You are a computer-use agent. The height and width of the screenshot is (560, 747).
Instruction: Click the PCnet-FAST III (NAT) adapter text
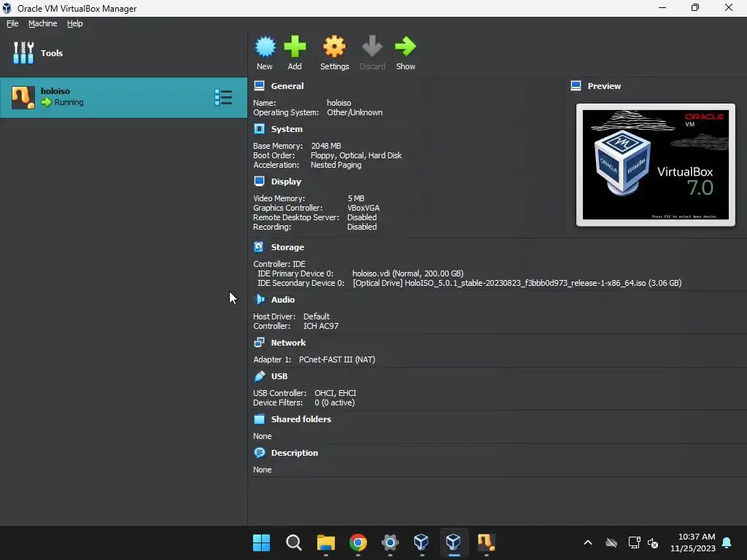click(337, 359)
